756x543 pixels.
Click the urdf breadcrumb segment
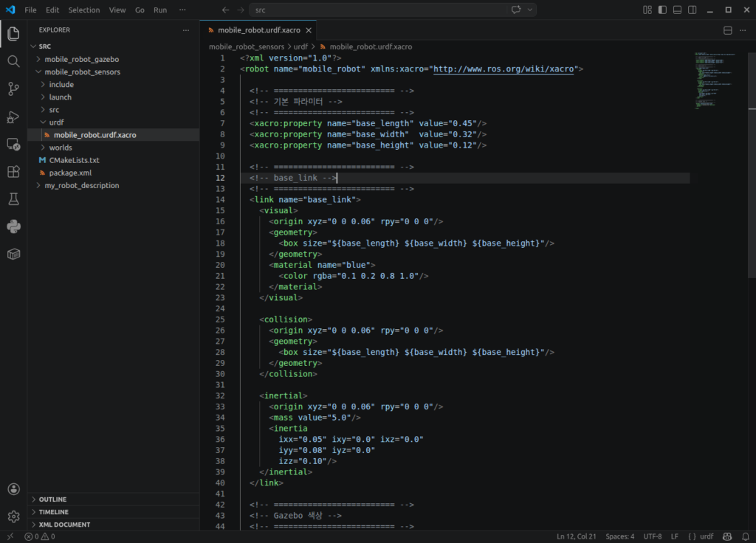[x=300, y=46]
